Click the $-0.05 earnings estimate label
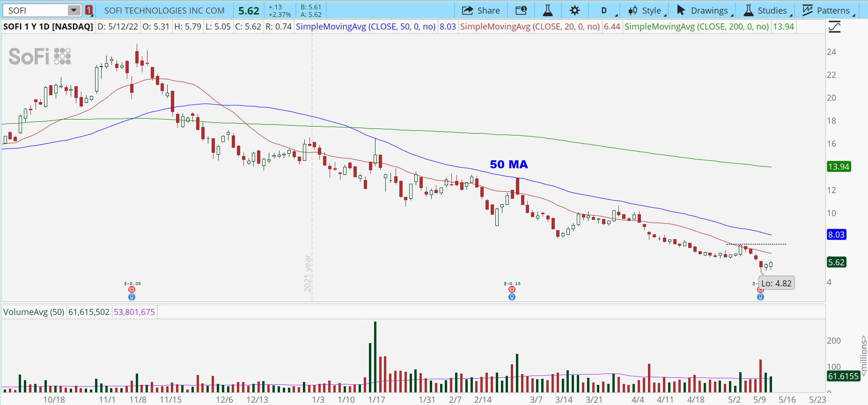The width and height of the screenshot is (868, 405). click(132, 284)
